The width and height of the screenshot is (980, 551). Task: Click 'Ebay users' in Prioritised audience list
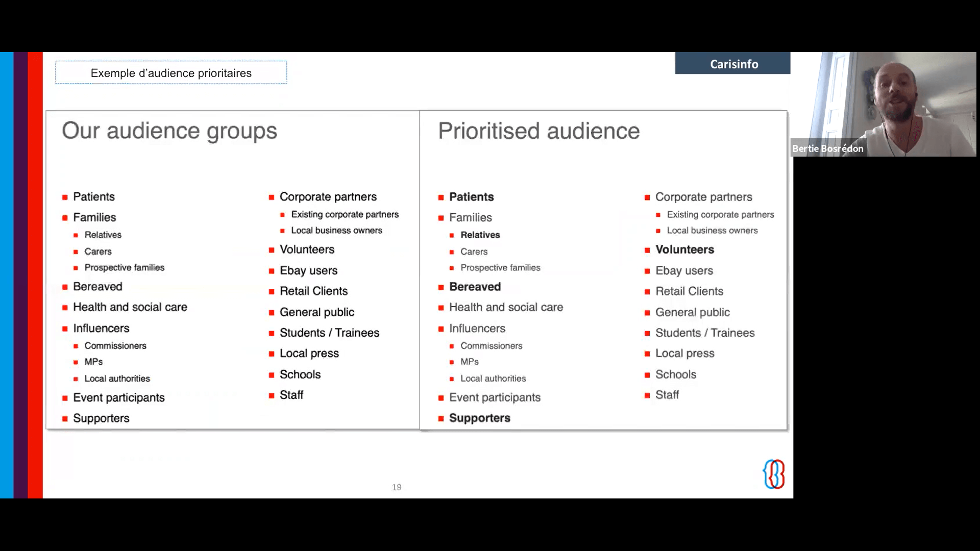(684, 270)
